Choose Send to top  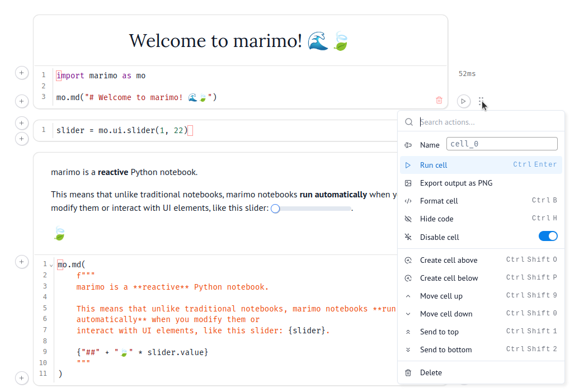[x=481, y=332]
